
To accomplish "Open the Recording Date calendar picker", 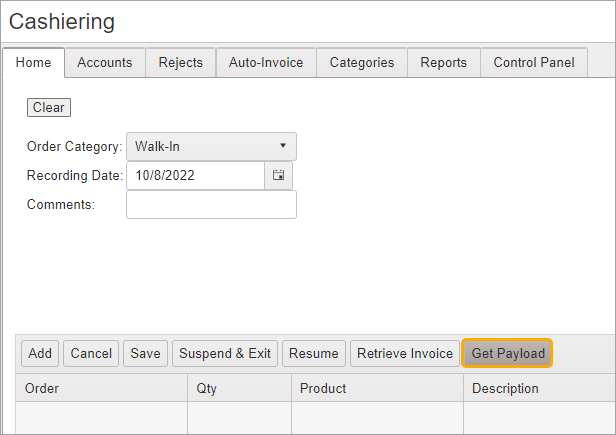I will point(278,176).
